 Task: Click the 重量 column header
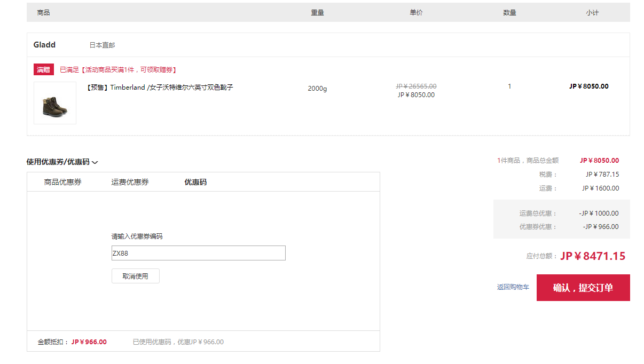318,12
